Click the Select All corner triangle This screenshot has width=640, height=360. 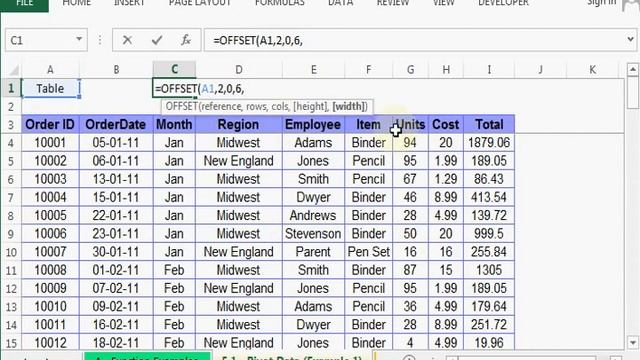click(14, 70)
